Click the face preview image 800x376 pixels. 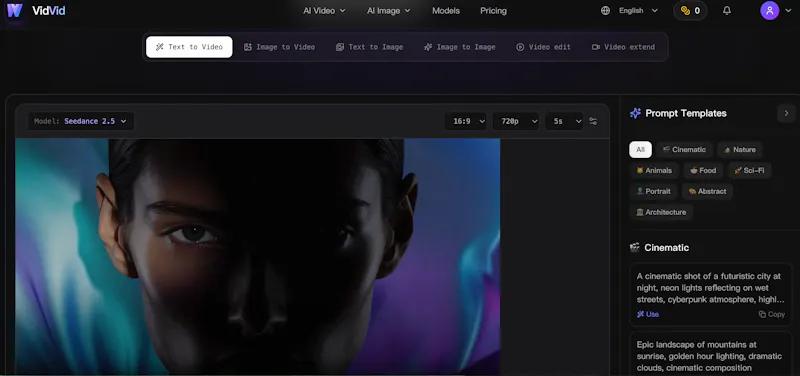258,257
